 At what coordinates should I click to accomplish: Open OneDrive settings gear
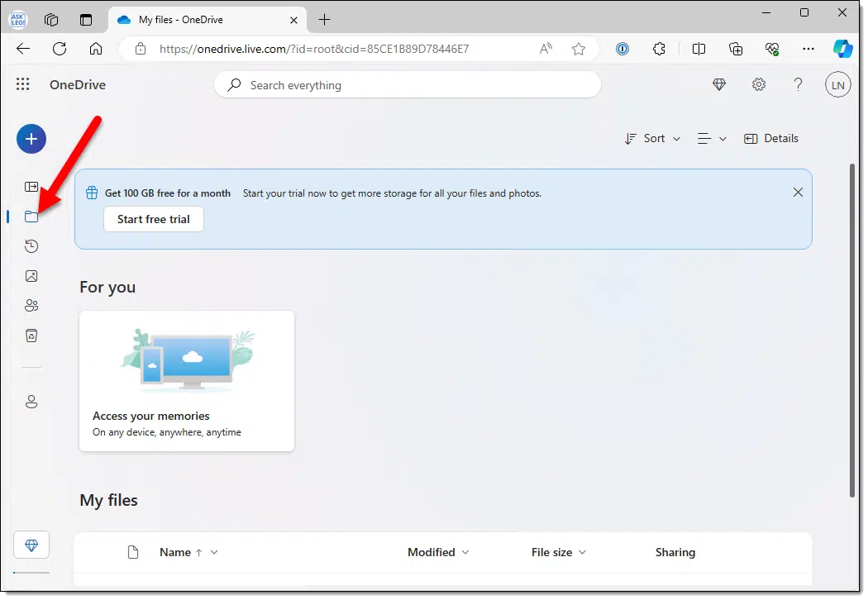coord(758,84)
